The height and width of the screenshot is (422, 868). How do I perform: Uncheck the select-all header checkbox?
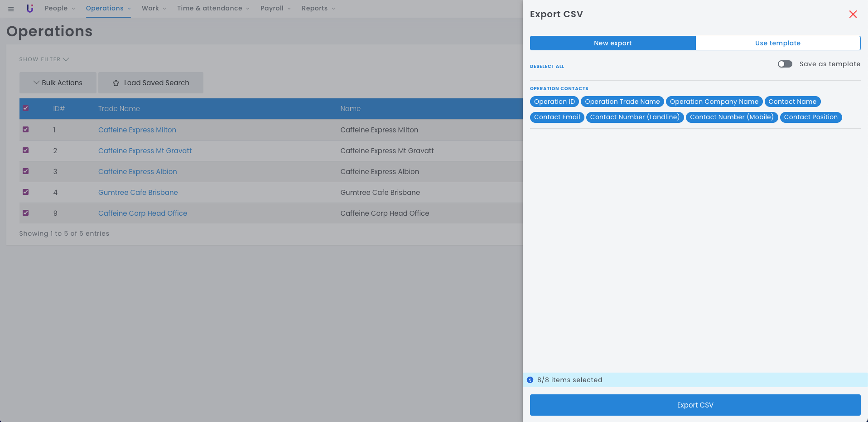pos(26,108)
